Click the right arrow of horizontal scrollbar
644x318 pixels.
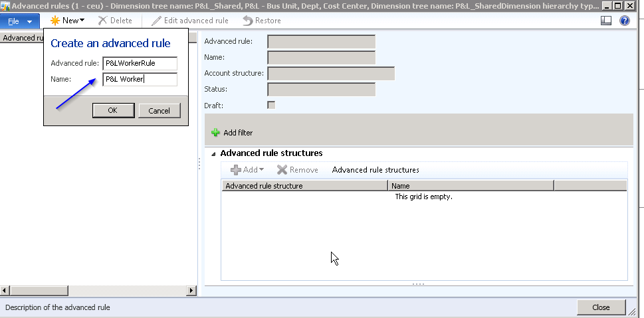(192, 291)
